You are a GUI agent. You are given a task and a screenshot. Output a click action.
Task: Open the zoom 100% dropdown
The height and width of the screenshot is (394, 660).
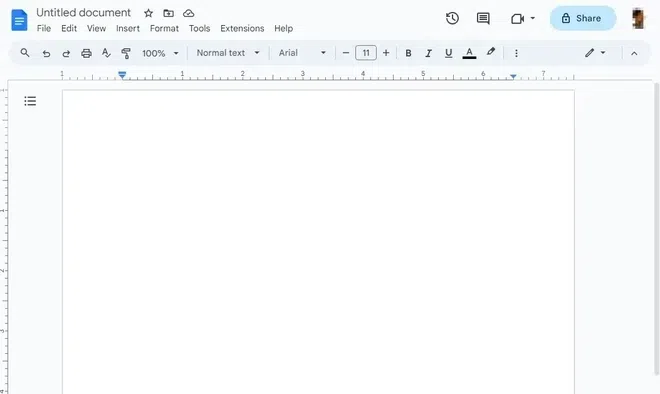(x=160, y=53)
